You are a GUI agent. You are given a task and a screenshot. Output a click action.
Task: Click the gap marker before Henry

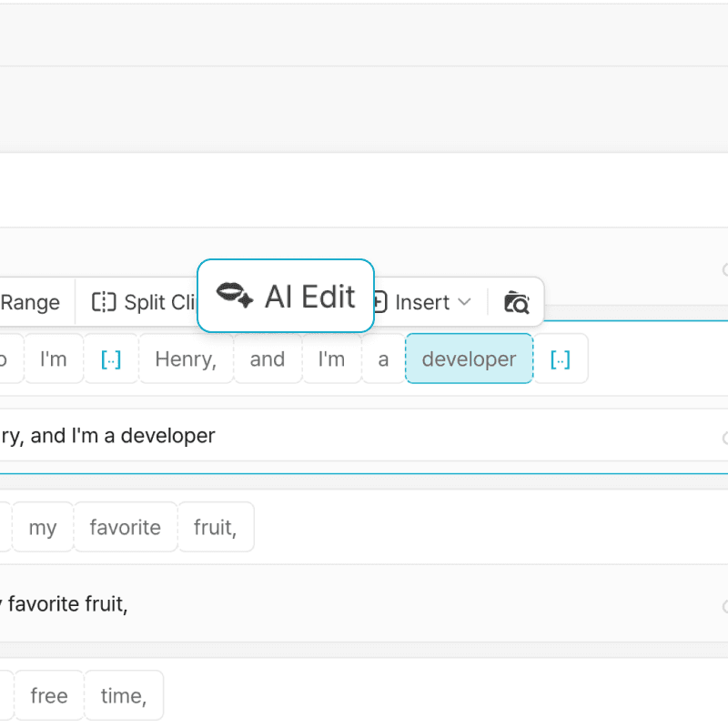(x=110, y=359)
